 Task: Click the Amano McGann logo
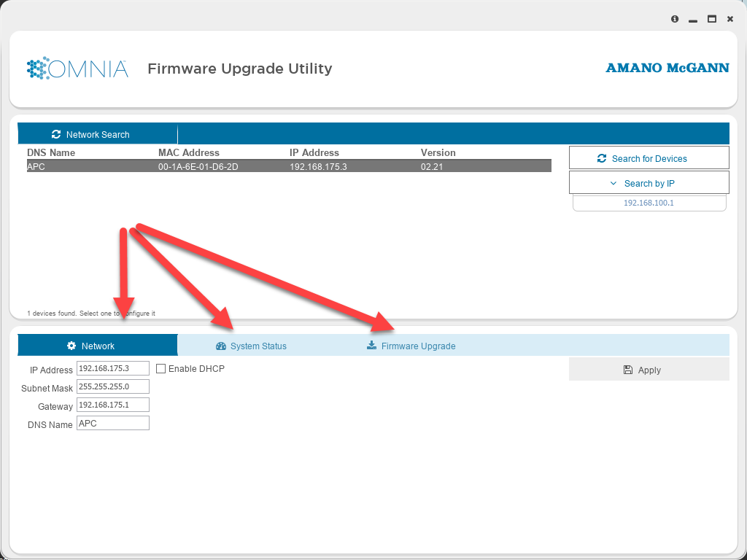pos(667,68)
